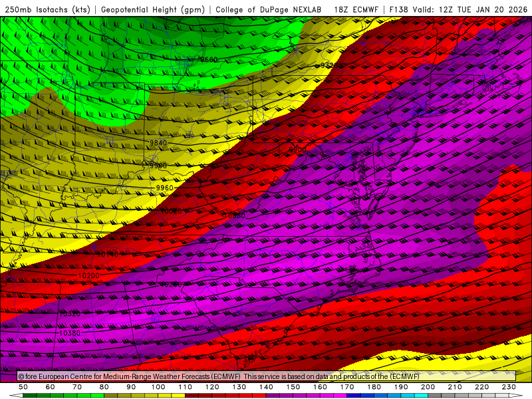Click the 200 knots colorbar label
This screenshot has width=532, height=399.
(428, 387)
